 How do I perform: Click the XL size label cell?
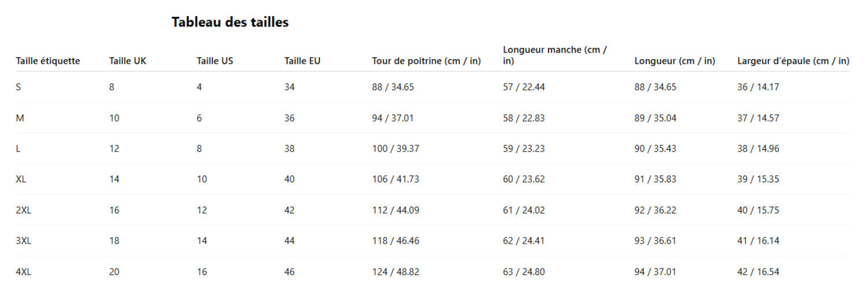(x=21, y=179)
